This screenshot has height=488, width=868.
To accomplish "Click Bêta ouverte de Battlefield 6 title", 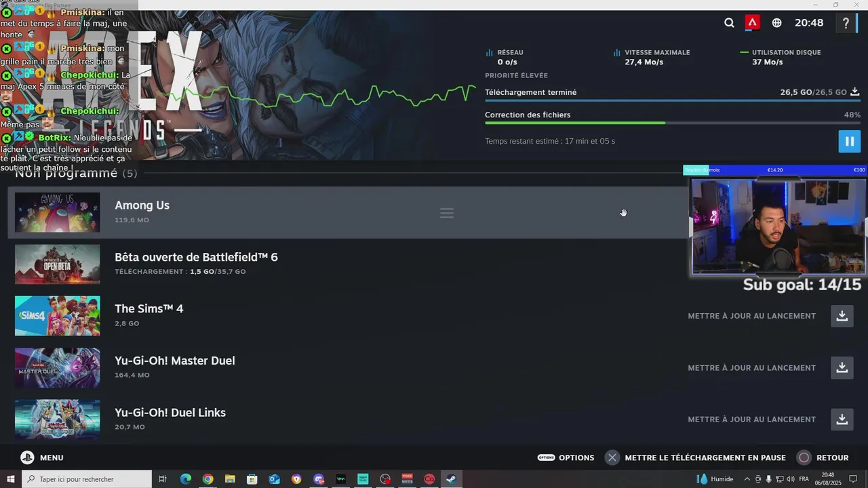I will tap(196, 257).
